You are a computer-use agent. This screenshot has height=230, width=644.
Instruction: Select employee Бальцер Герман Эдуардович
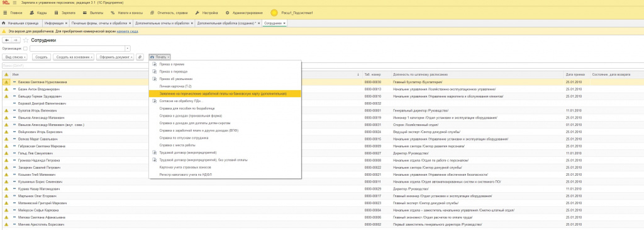click(x=40, y=96)
